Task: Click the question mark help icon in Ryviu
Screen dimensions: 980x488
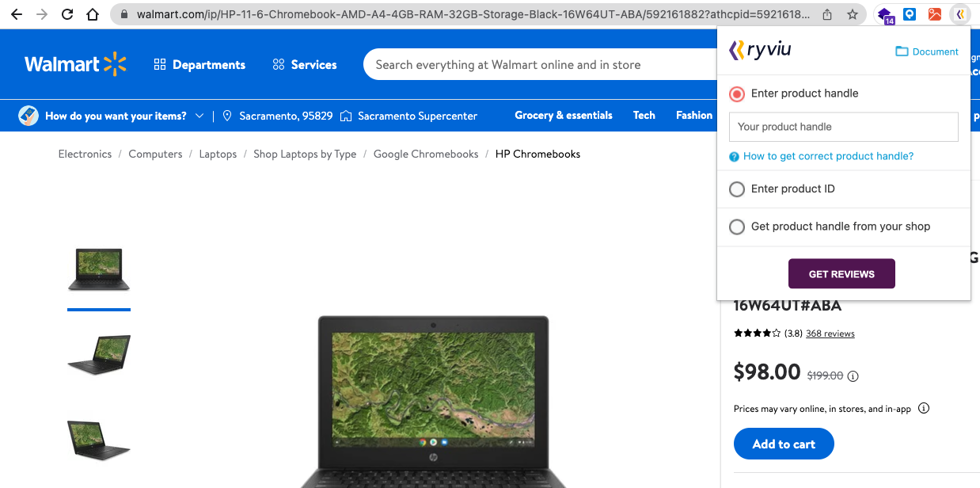Action: 734,157
